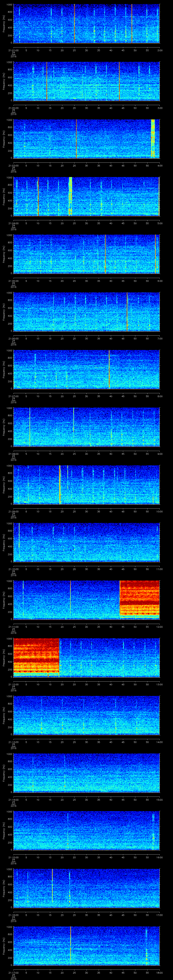Click the Frequency (Hz) axis label of 21:09:00 panel
Viewport: 173px width, 980px height.
[4, 485]
